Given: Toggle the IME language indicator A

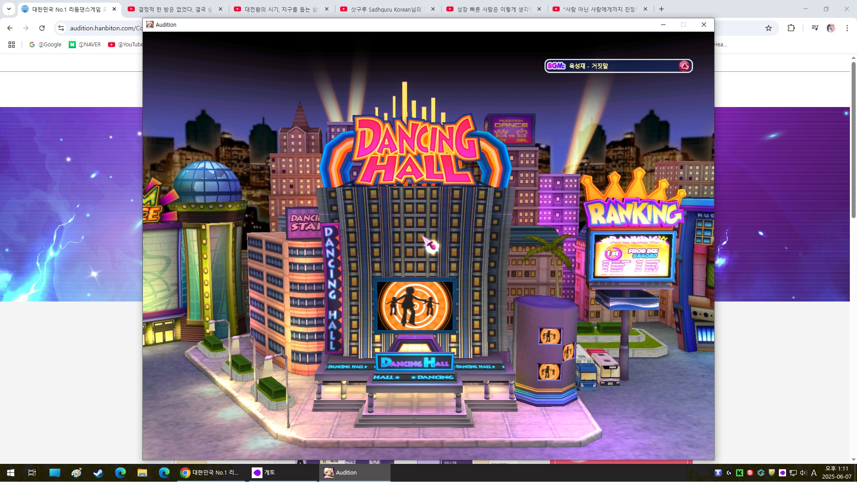Looking at the screenshot, I should (814, 473).
